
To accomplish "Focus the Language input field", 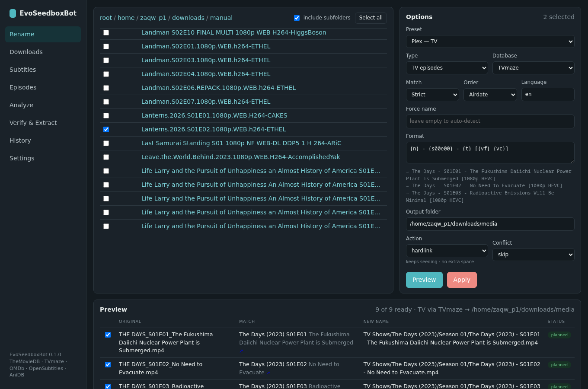I will click(548, 94).
